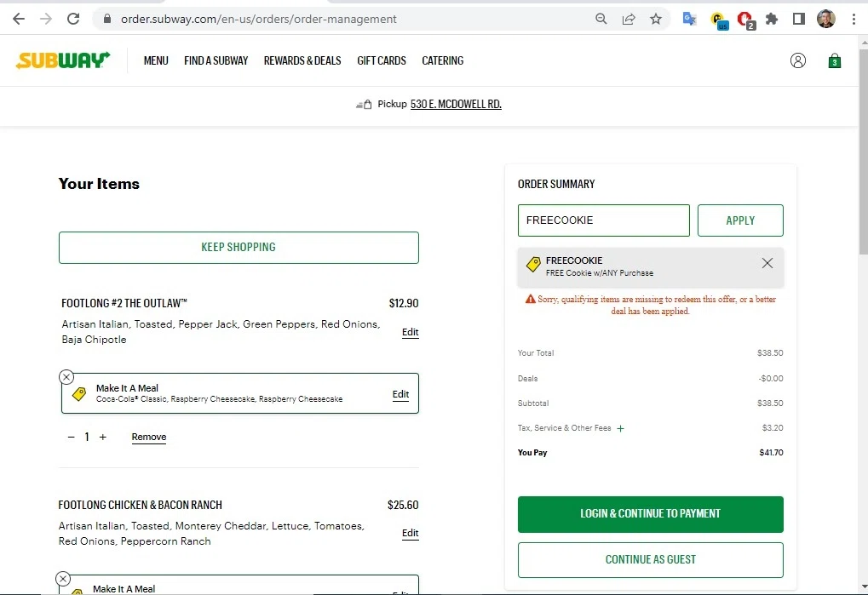868x595 pixels.
Task: Click the You Pay total $41.70
Action: [x=771, y=452]
